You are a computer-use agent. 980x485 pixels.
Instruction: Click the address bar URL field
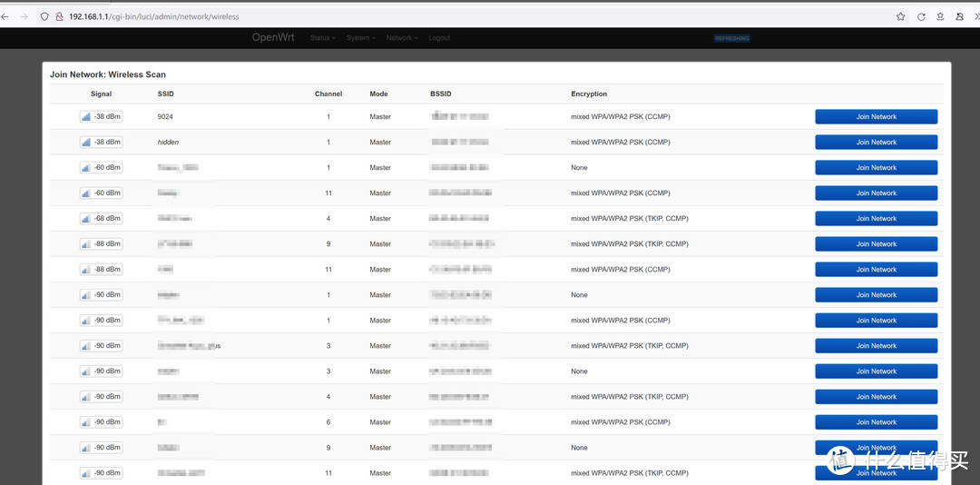454,16
